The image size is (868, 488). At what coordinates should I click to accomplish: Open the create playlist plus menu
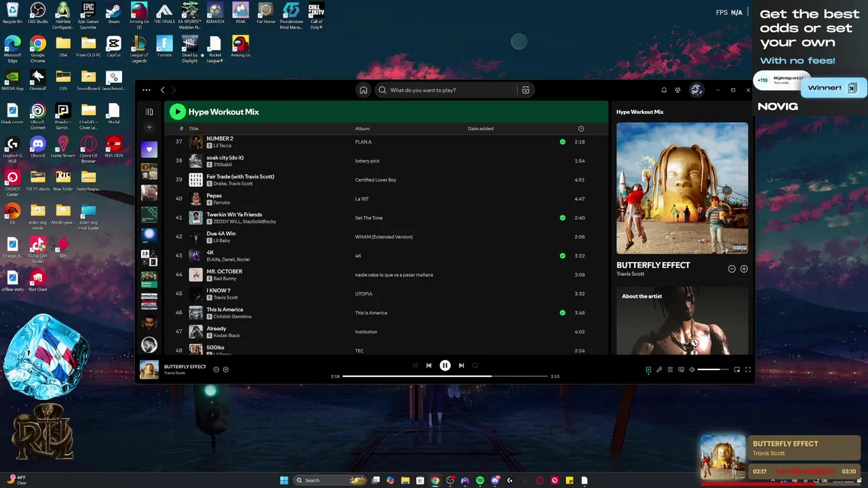coord(149,127)
